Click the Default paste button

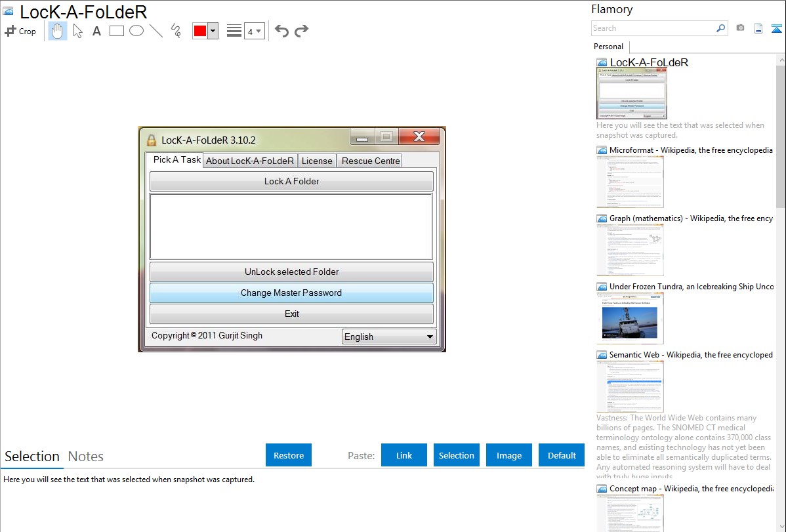point(562,455)
